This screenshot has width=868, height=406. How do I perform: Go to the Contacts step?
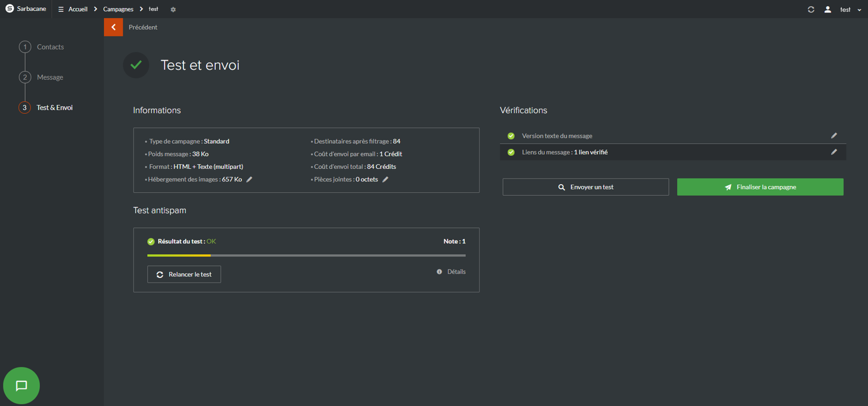[x=49, y=47]
